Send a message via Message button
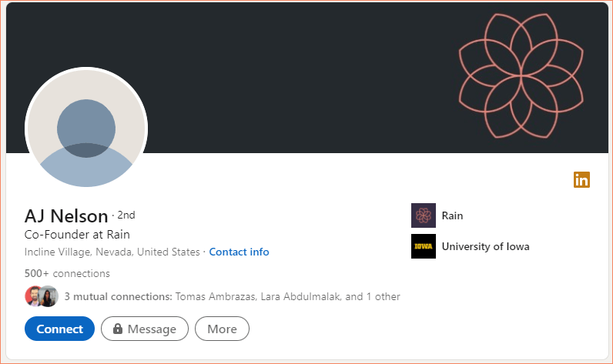The image size is (613, 364). tap(145, 329)
